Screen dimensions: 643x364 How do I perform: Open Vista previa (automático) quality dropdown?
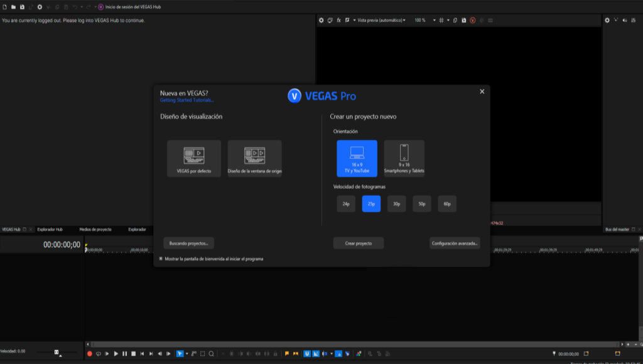381,20
